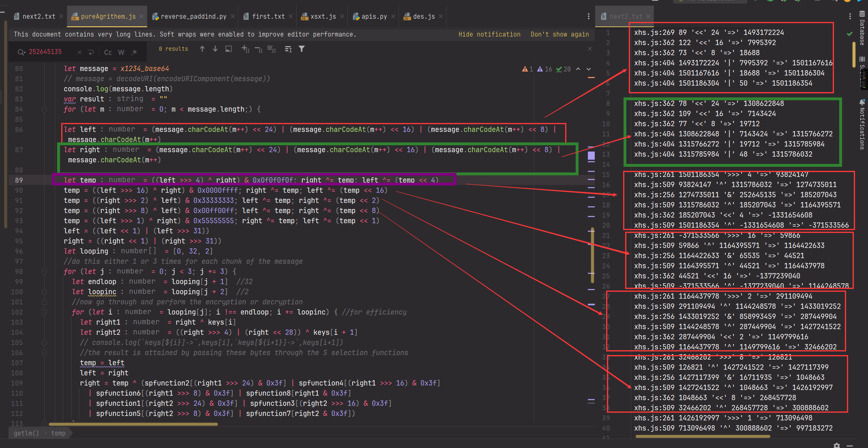Click Don't show again link
868x448 pixels.
(x=559, y=34)
